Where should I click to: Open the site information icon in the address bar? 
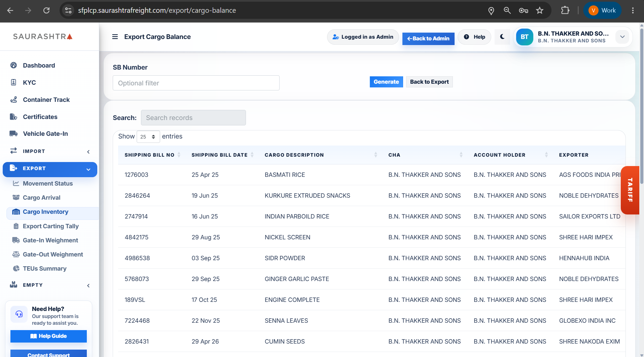pos(68,10)
